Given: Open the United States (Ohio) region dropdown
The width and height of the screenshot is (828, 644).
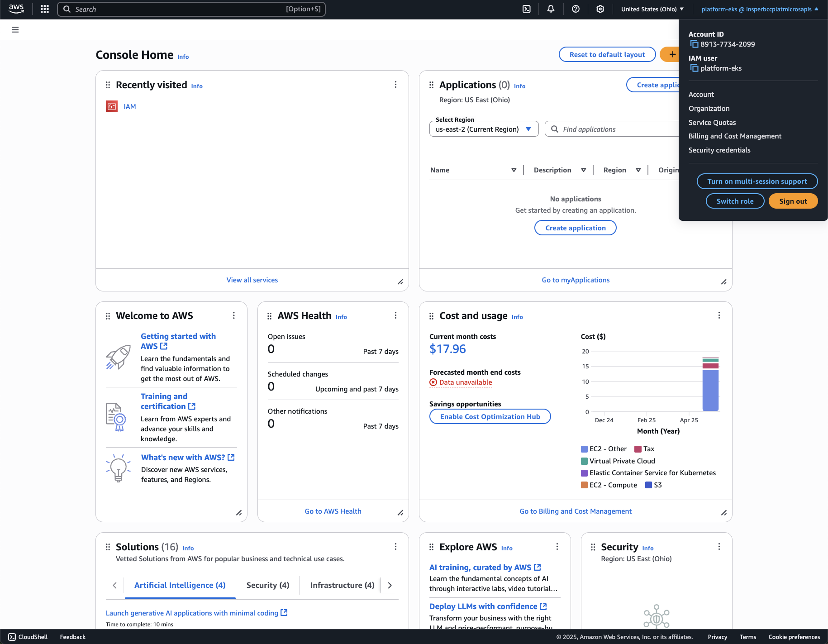Looking at the screenshot, I should [x=652, y=9].
